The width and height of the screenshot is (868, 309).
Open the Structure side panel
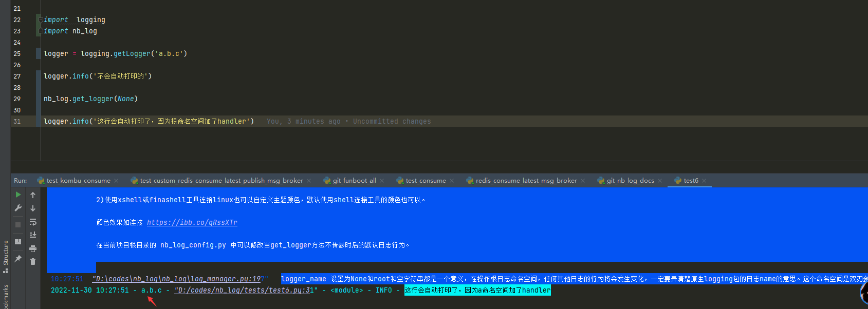click(x=6, y=253)
